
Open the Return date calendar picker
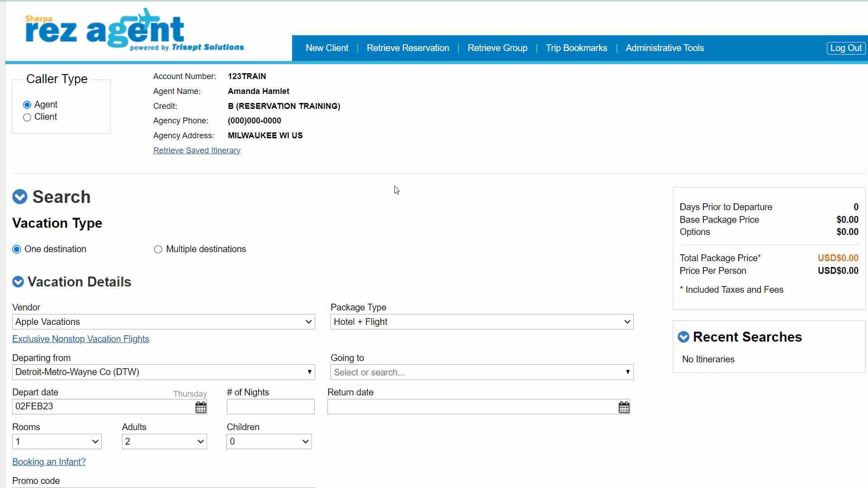point(624,407)
